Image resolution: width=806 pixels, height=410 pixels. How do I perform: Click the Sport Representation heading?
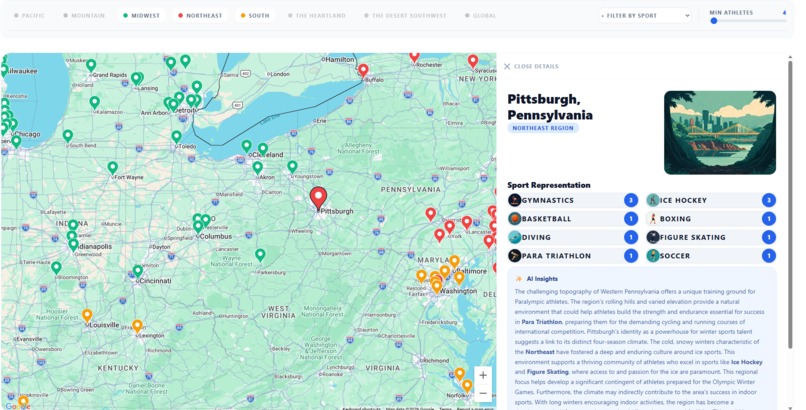548,185
